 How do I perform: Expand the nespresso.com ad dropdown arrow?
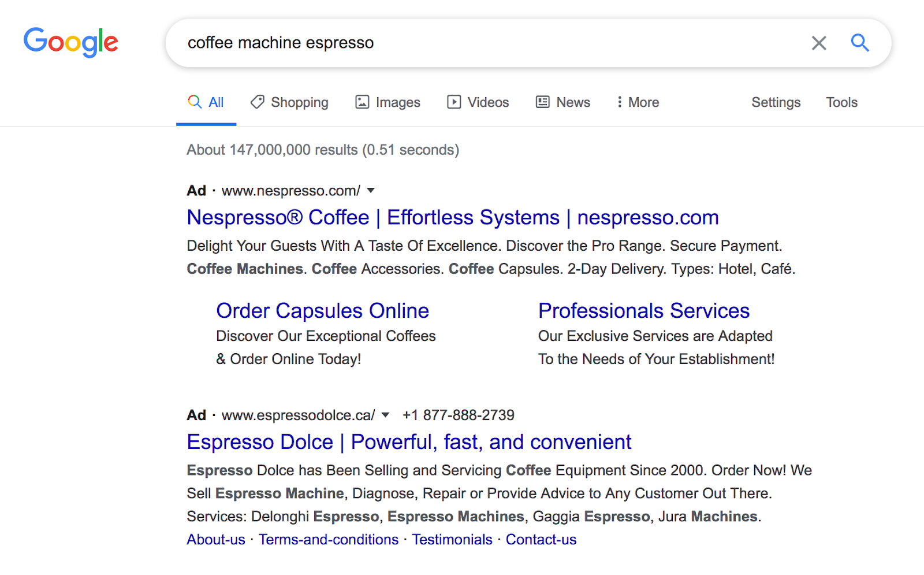(x=371, y=191)
